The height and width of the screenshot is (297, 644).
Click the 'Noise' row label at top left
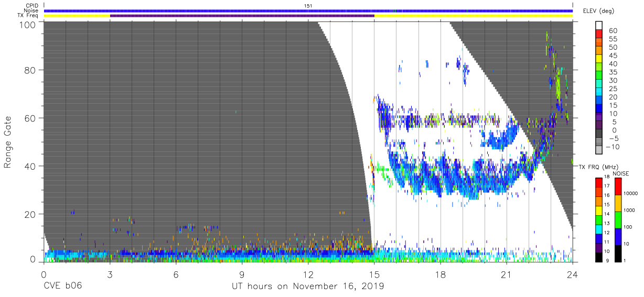coord(31,10)
